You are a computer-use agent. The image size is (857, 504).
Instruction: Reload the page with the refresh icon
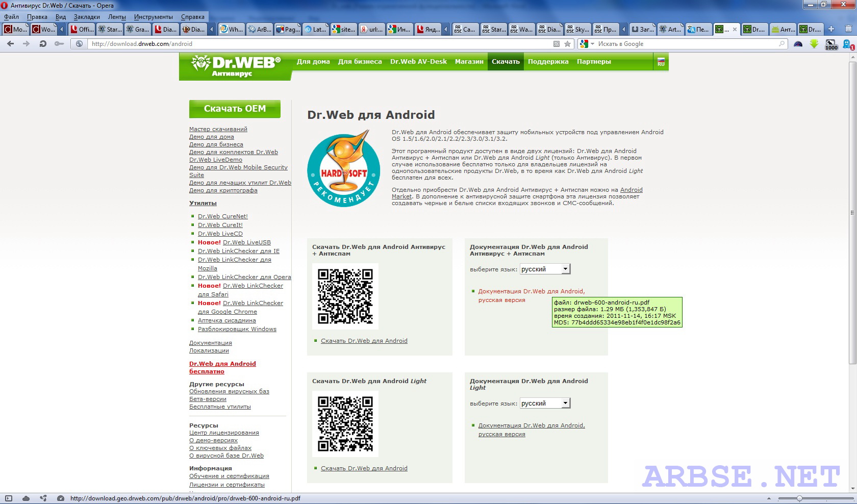click(x=43, y=44)
